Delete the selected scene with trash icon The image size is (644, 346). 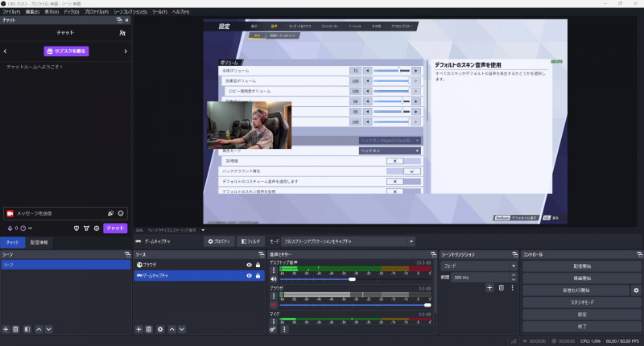click(15, 329)
